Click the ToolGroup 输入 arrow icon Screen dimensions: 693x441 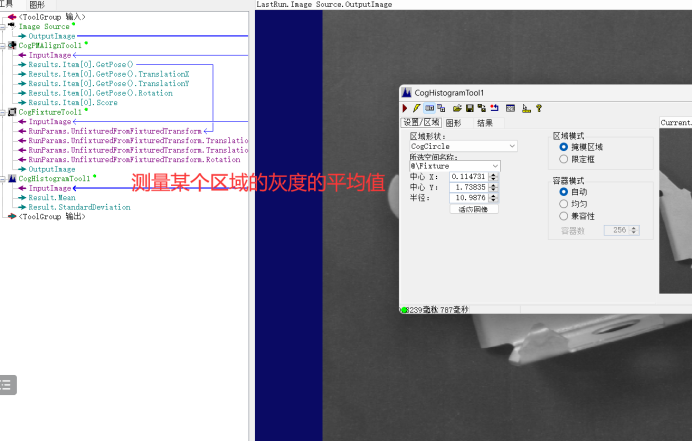(12, 17)
